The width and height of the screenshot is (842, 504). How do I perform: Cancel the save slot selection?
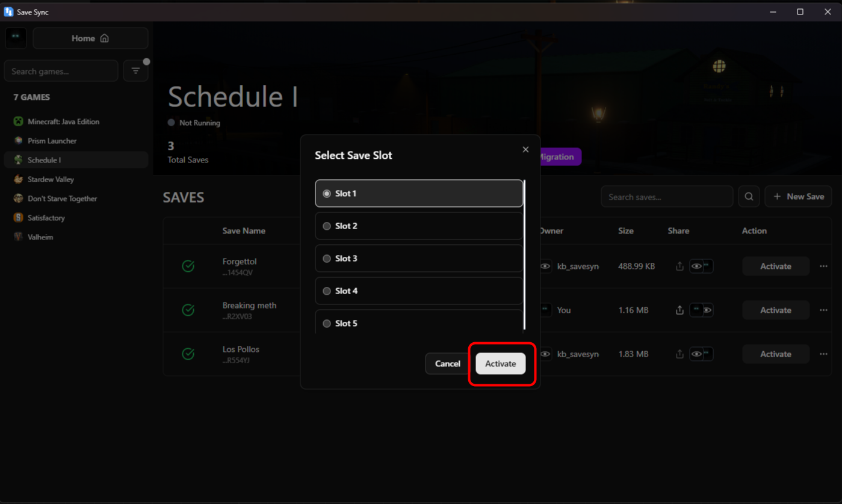[447, 363]
